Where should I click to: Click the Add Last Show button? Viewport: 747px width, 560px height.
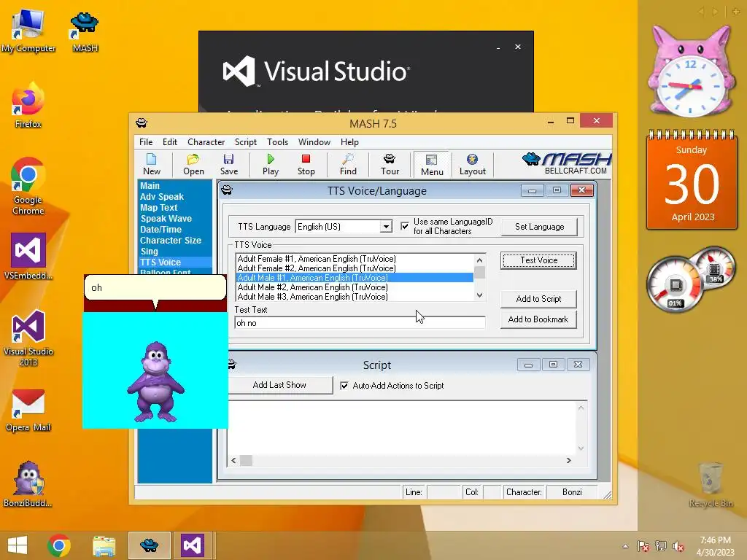pyautogui.click(x=279, y=385)
